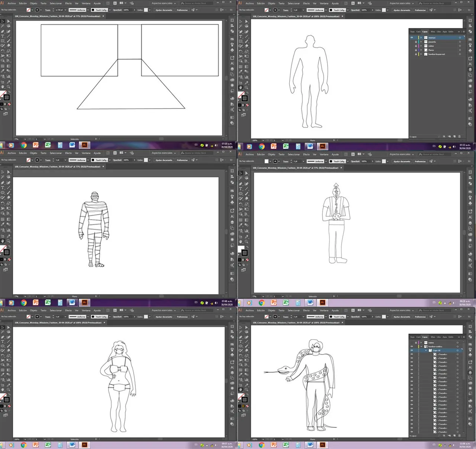Pick the Magic Wand tool in trapezoid sketch window
The height and width of the screenshot is (449, 476).
[3, 26]
